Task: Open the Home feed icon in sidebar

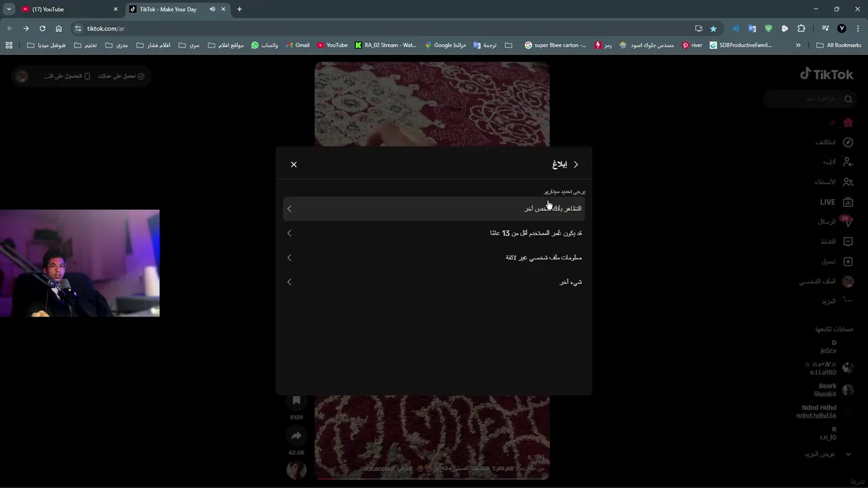Action: point(848,123)
